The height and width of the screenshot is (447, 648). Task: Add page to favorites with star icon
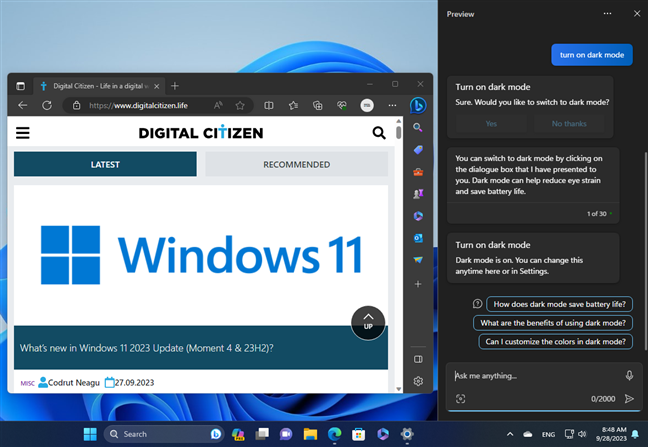[240, 105]
